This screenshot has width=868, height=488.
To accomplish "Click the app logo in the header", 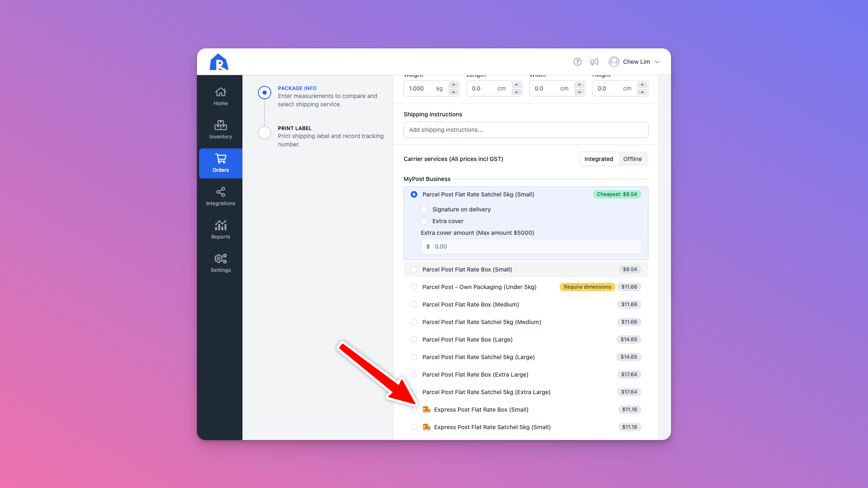I will (x=219, y=62).
